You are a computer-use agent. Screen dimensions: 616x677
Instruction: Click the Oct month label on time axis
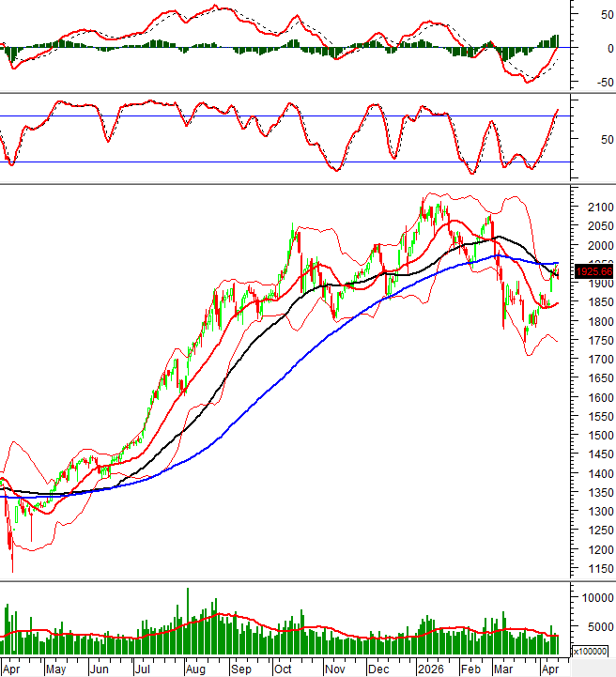pos(284,669)
